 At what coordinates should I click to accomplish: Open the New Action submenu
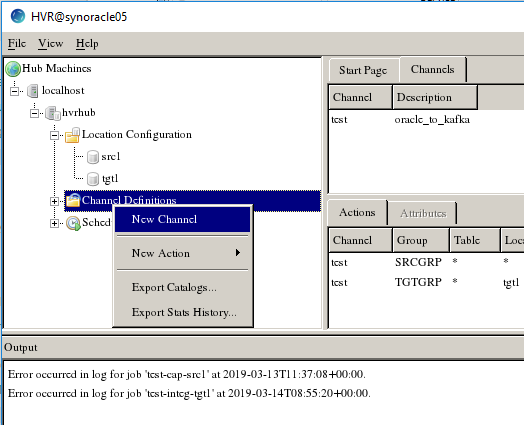[182, 253]
